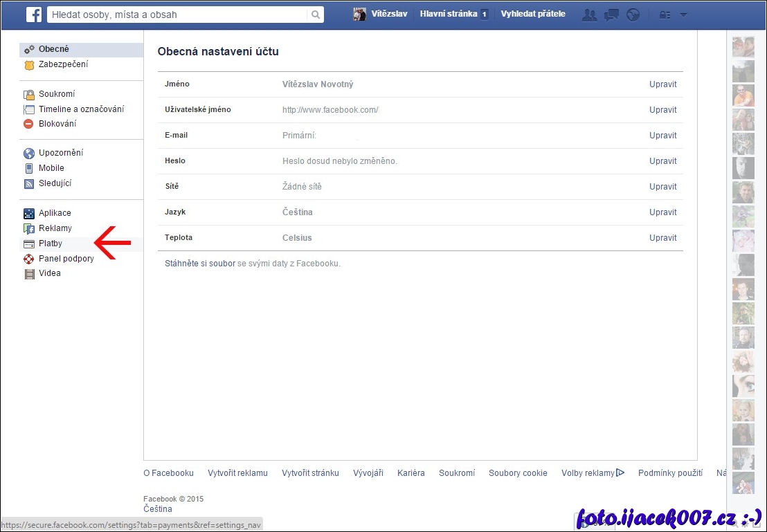Image resolution: width=767 pixels, height=532 pixels.
Task: Expand the account dropdown arrow in top bar
Action: pos(683,15)
